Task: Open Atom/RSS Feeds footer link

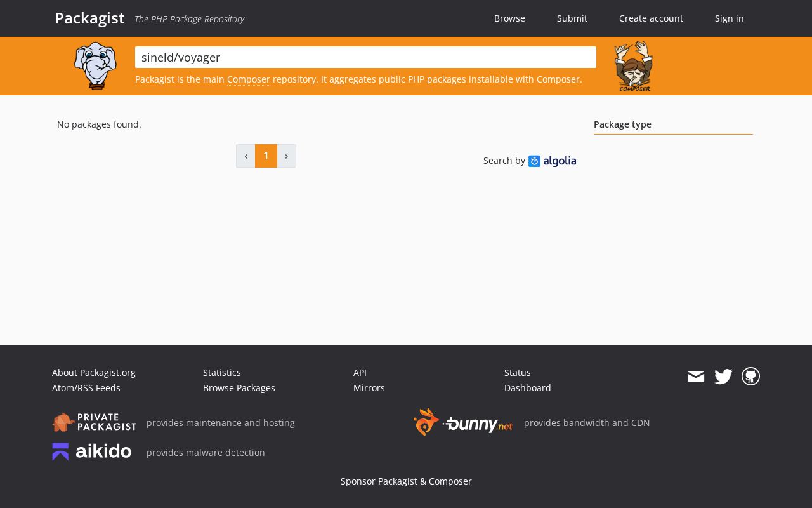Action: (86, 388)
